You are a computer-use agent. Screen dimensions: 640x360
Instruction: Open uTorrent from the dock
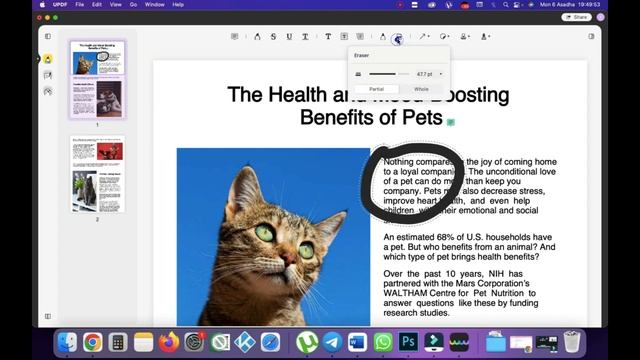tap(307, 342)
